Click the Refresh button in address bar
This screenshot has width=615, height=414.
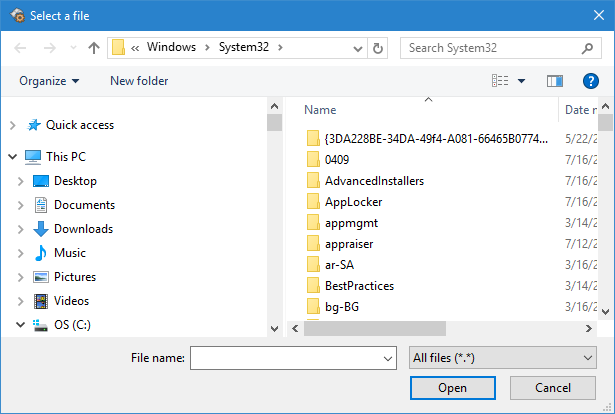pyautogui.click(x=377, y=48)
